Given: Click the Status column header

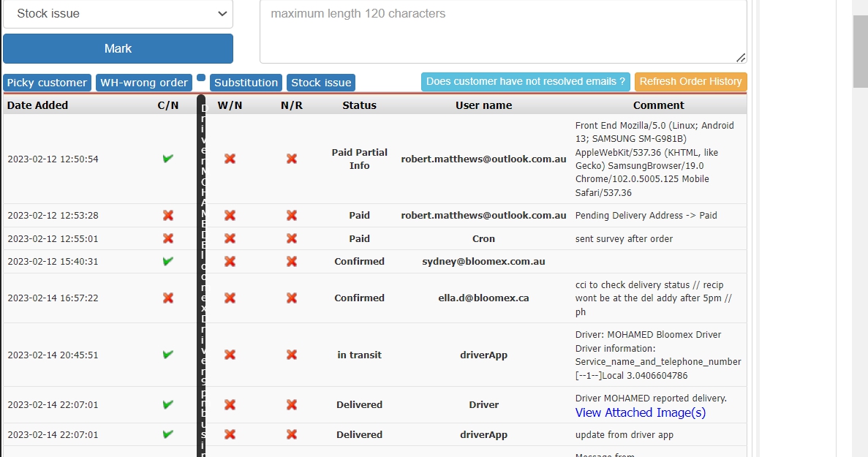Looking at the screenshot, I should [359, 105].
